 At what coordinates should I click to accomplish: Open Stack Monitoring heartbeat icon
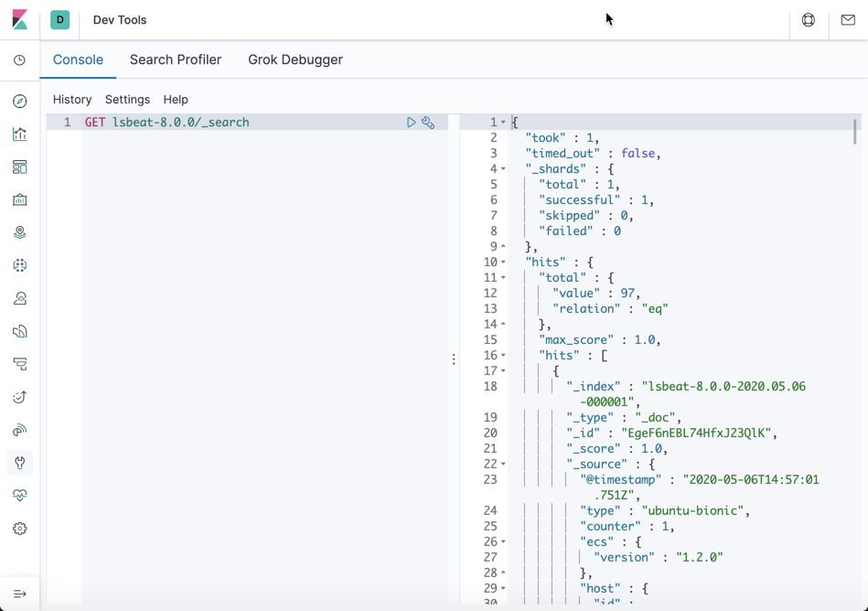[20, 496]
